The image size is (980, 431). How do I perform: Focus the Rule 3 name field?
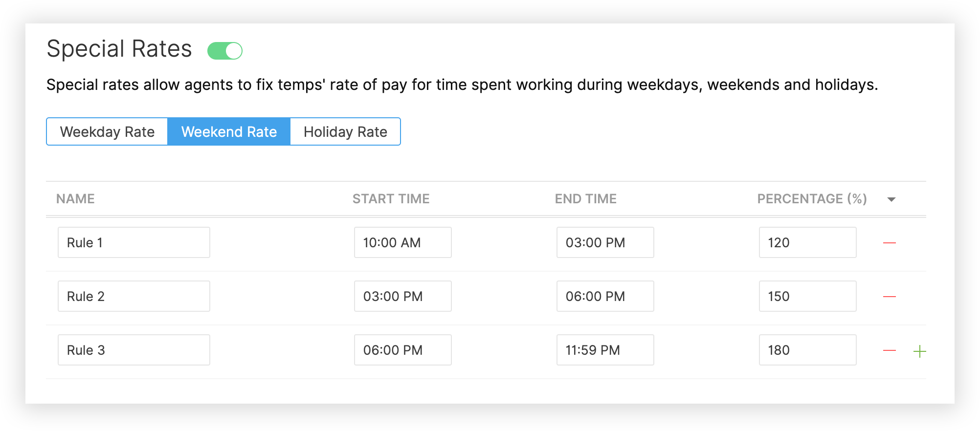point(134,350)
